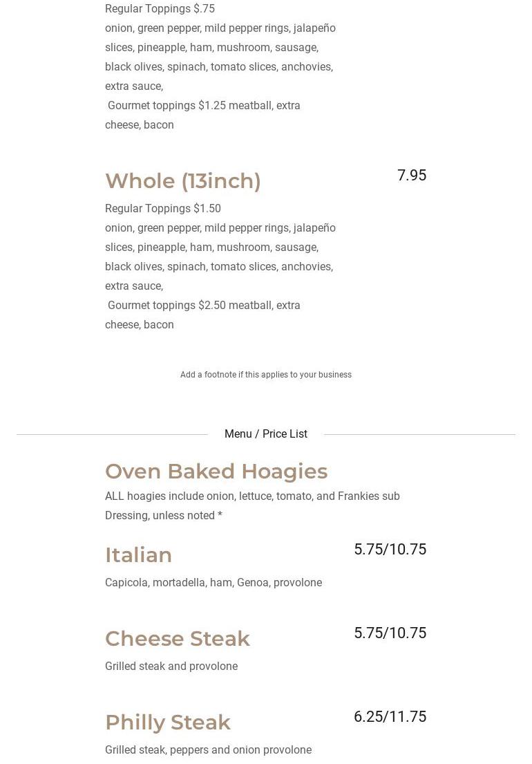
Task: Click the Whole (13inch) heading
Action: pos(182,181)
